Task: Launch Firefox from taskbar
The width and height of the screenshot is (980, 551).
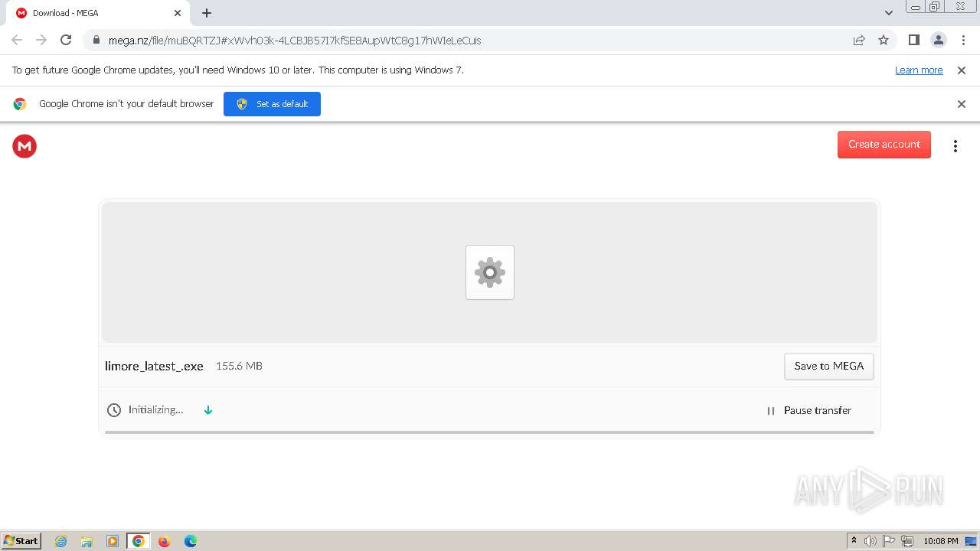Action: click(x=164, y=541)
